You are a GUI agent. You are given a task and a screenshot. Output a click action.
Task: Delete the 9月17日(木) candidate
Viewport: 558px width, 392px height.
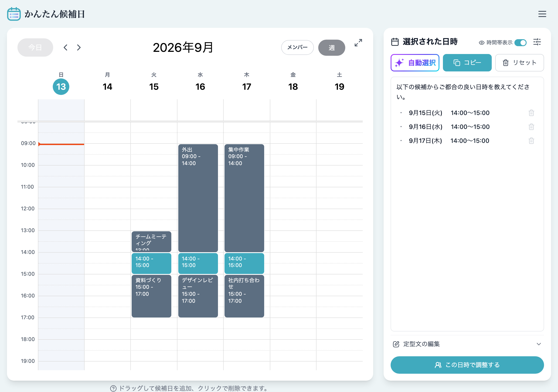coord(531,141)
